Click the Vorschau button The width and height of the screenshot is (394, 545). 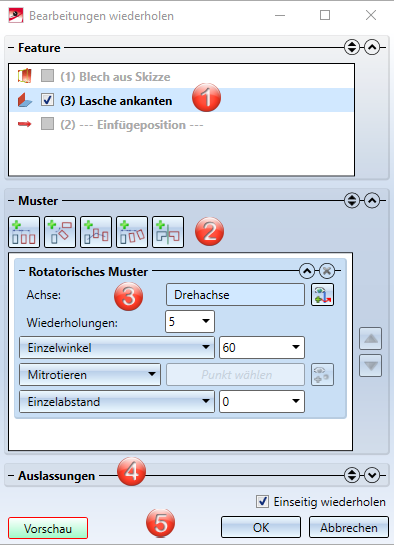(48, 528)
